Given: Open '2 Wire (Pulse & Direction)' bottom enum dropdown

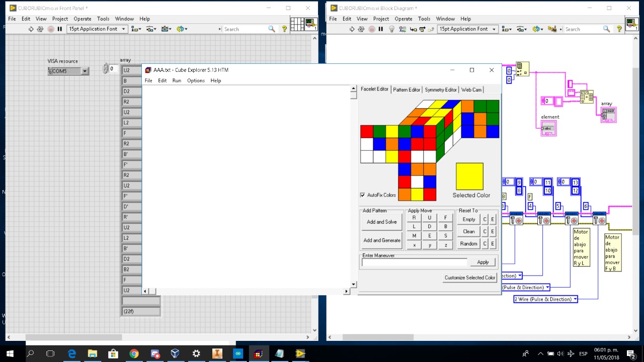Looking at the screenshot, I should [575, 299].
